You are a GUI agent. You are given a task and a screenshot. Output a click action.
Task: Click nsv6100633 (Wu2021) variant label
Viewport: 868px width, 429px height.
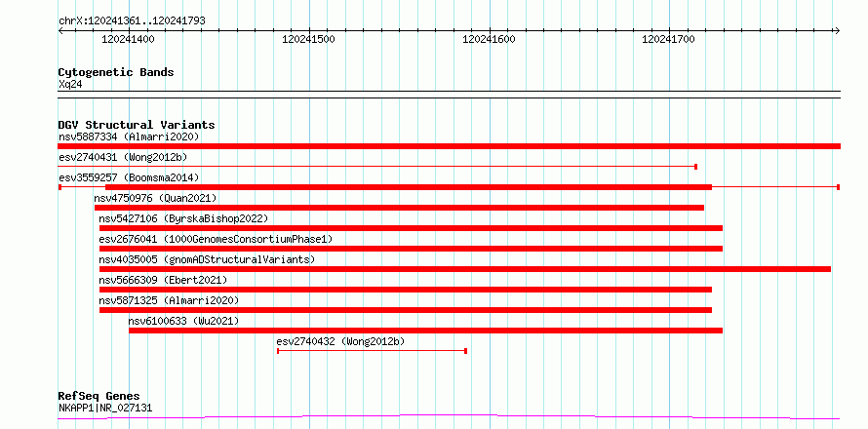(183, 321)
